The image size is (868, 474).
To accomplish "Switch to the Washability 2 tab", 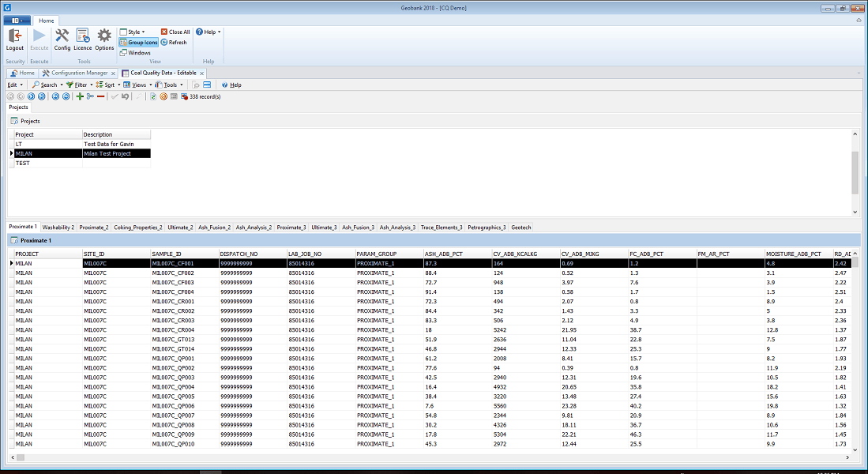I will tap(58, 227).
